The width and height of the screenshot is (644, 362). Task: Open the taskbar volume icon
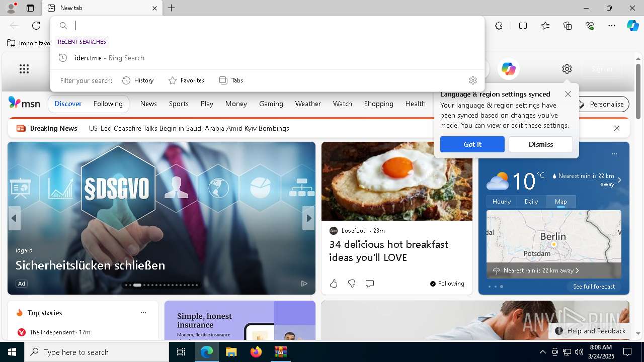point(579,352)
